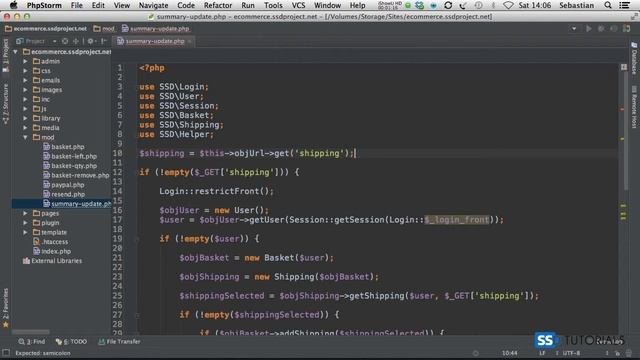The image size is (640, 360).
Task: Open the Refactor menu
Action: (218, 5)
